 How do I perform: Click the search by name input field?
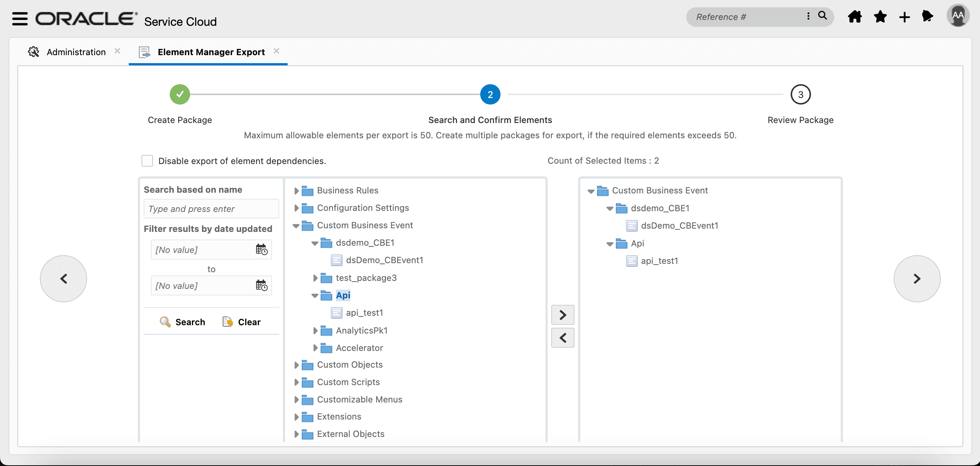tap(211, 209)
